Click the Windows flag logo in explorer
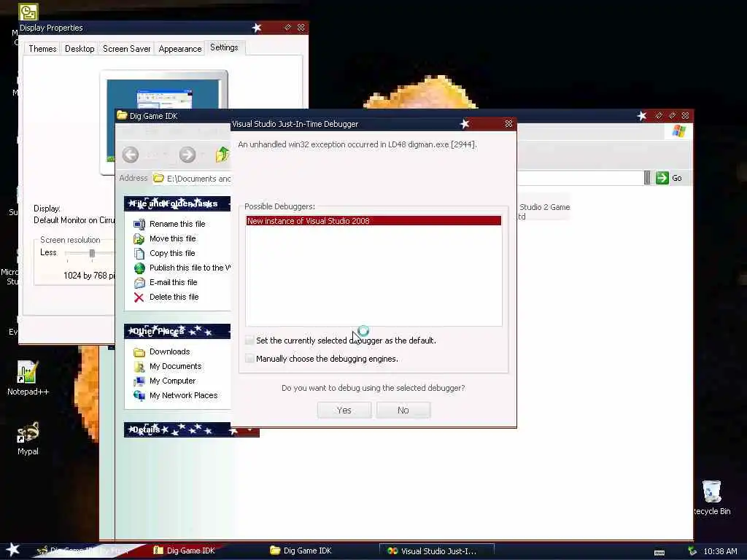This screenshot has height=560, width=747. pyautogui.click(x=678, y=131)
